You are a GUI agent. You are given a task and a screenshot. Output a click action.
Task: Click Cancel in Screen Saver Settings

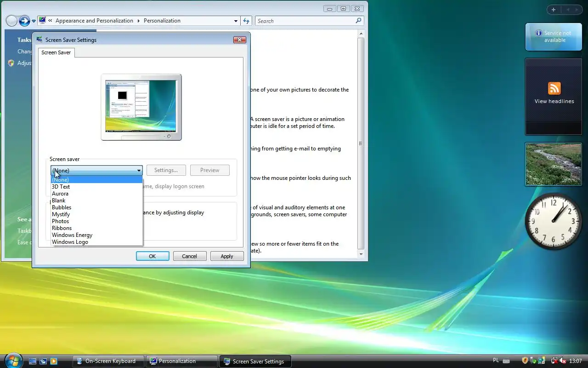click(x=189, y=256)
